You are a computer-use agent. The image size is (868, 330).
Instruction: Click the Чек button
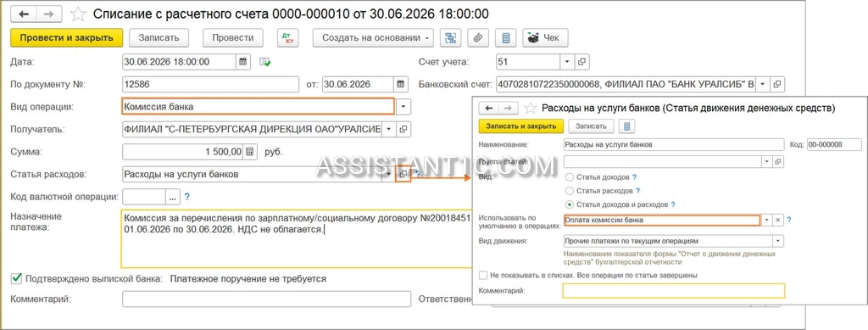(545, 37)
